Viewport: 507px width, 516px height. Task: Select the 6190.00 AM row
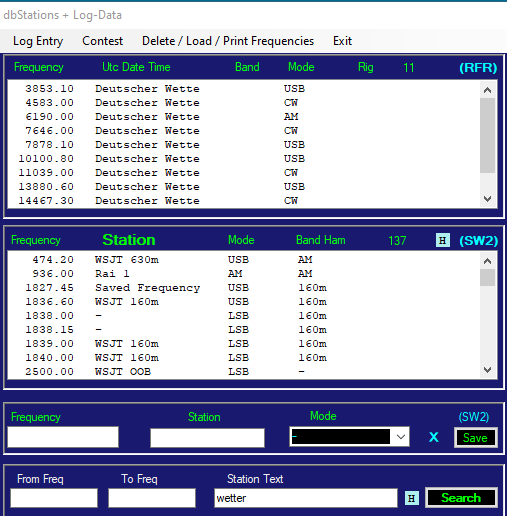click(244, 117)
